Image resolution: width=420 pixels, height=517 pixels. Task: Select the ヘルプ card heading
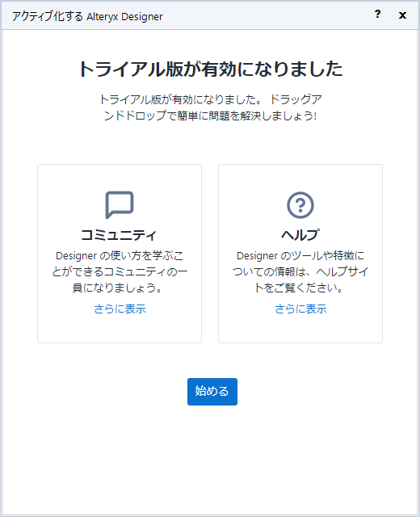[300, 235]
